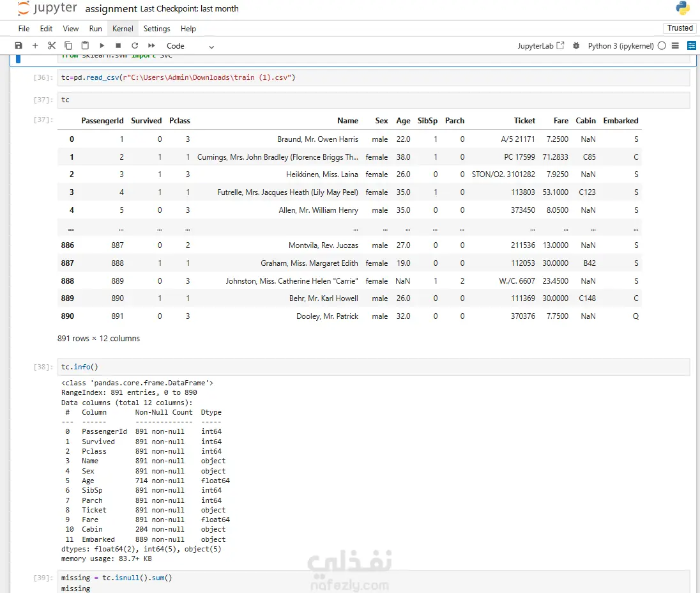Restart kernel and run all cells
700x593 pixels.
pos(152,45)
